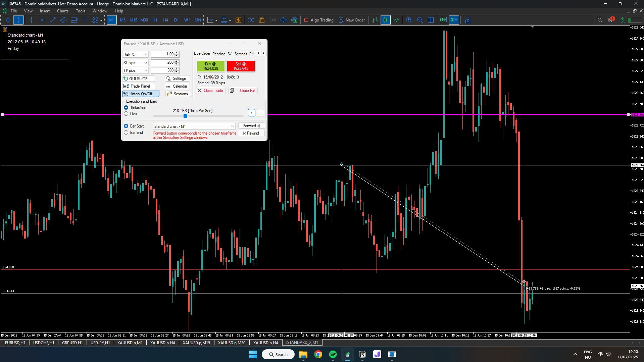Click the play arrow button beside slider
Screen dimensions: 644x362
[251, 113]
